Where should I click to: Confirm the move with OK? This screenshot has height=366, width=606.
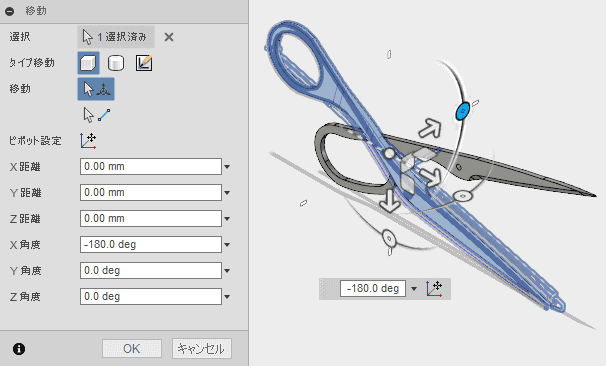132,349
